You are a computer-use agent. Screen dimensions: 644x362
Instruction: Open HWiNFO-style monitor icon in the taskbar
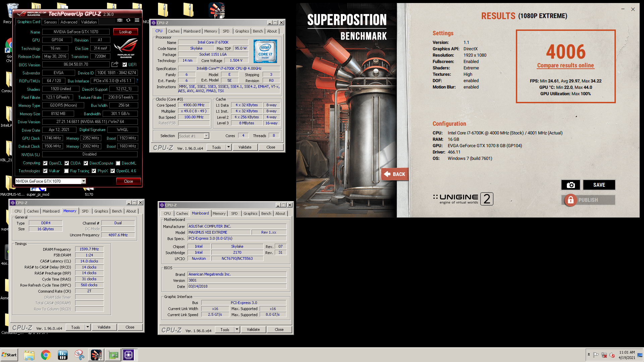tap(63, 355)
